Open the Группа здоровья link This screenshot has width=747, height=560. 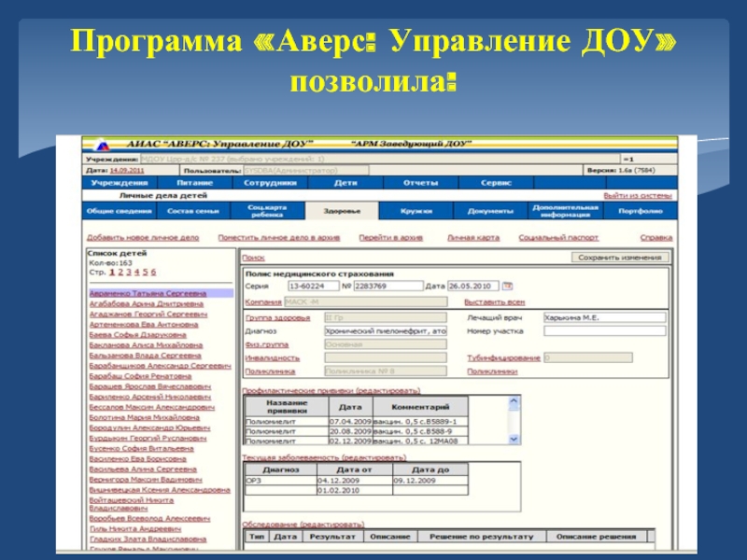[277, 317]
